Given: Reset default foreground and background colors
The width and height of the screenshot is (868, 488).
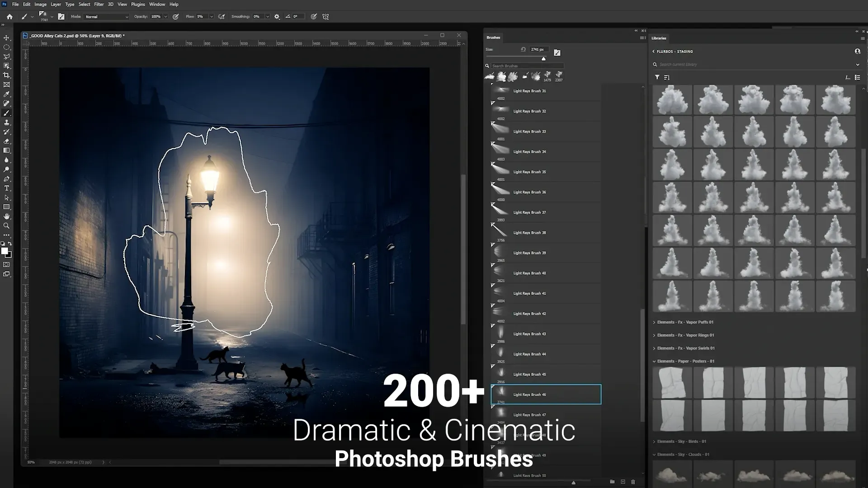Looking at the screenshot, I should tap(3, 244).
